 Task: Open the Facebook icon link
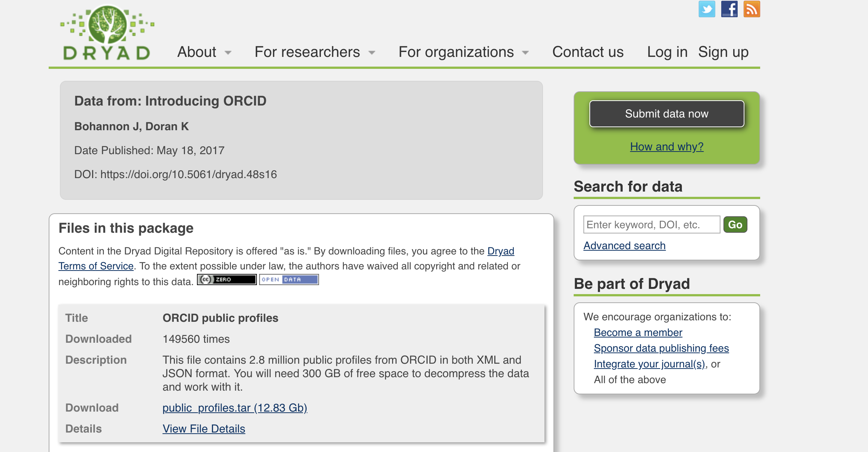tap(729, 9)
